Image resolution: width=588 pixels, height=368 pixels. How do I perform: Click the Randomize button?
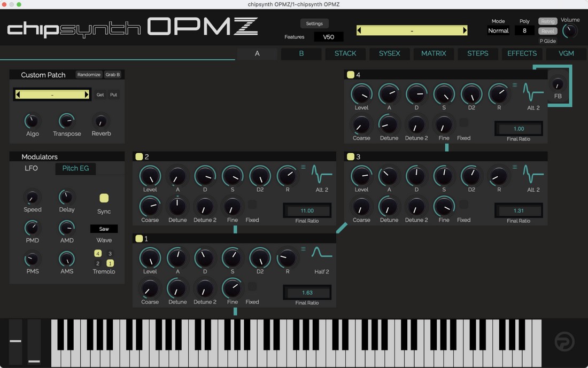point(89,75)
